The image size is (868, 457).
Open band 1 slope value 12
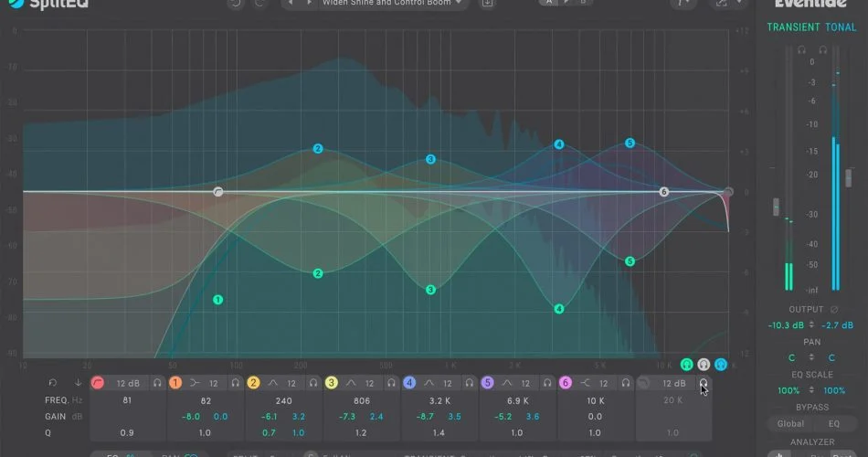(x=214, y=383)
